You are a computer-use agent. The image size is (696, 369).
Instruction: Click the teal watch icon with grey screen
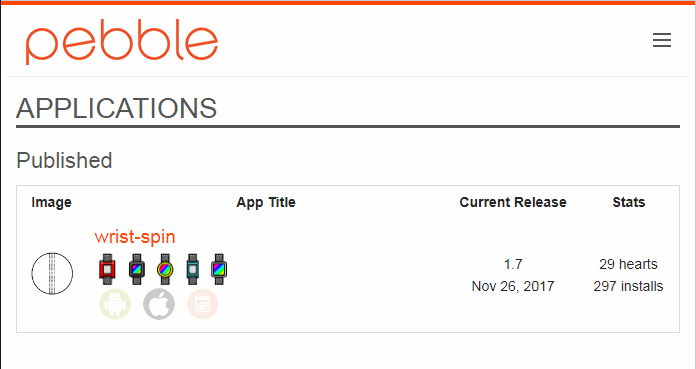pyautogui.click(x=192, y=269)
